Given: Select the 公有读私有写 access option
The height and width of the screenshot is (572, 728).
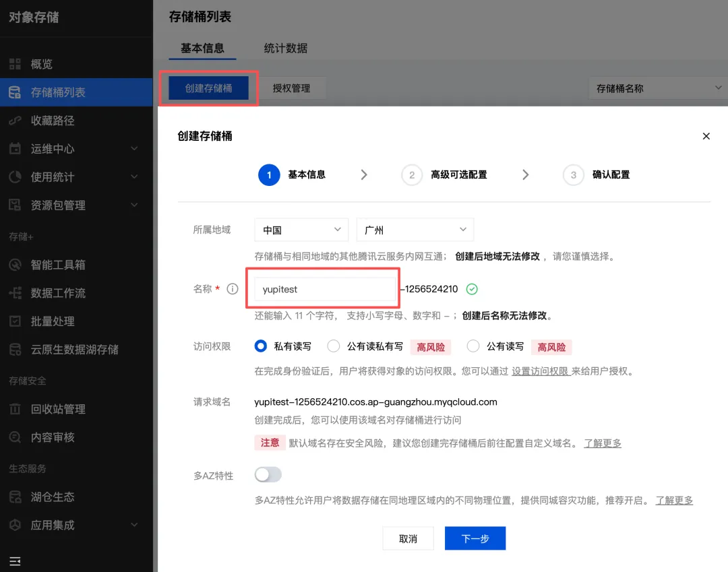Looking at the screenshot, I should (332, 346).
